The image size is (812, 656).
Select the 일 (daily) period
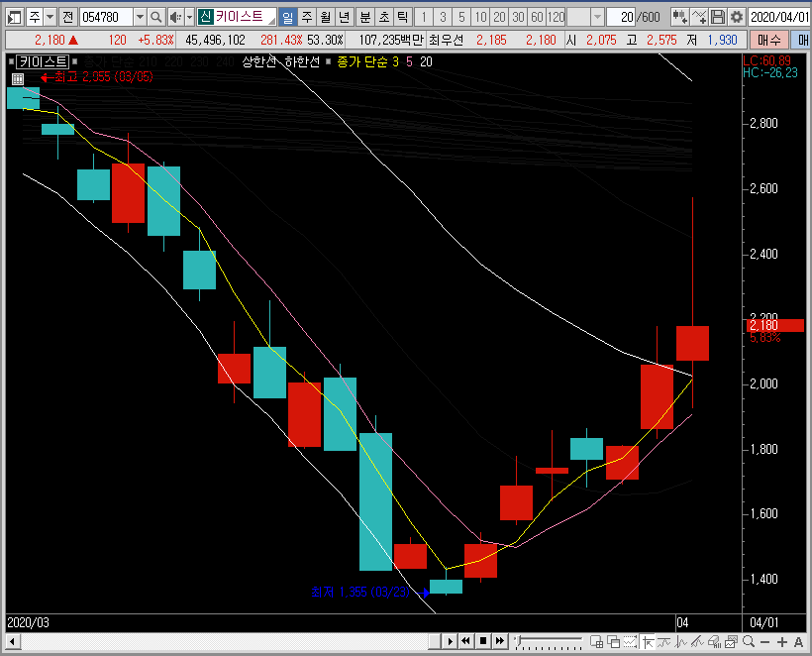(x=288, y=17)
